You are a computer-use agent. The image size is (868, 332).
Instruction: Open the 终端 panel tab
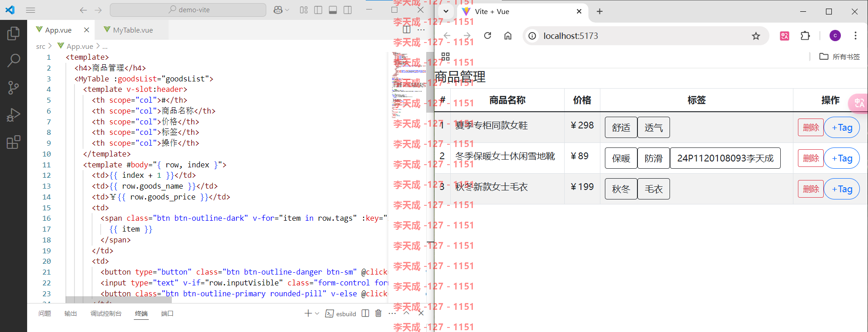pyautogui.click(x=141, y=313)
